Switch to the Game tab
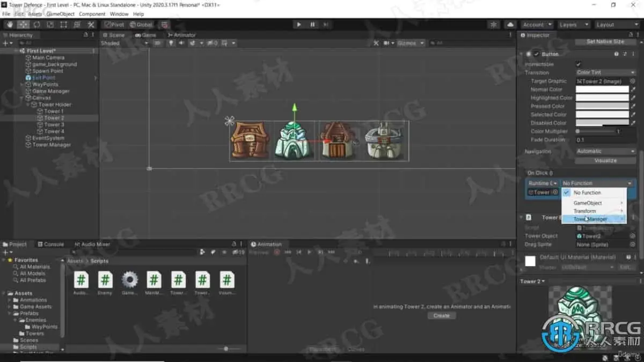 145,35
